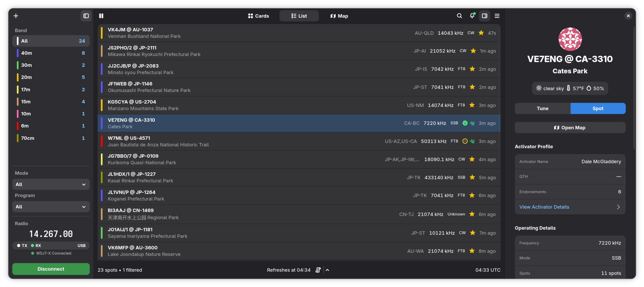Filter by All bands
This screenshot has height=287, width=644.
pos(51,41)
